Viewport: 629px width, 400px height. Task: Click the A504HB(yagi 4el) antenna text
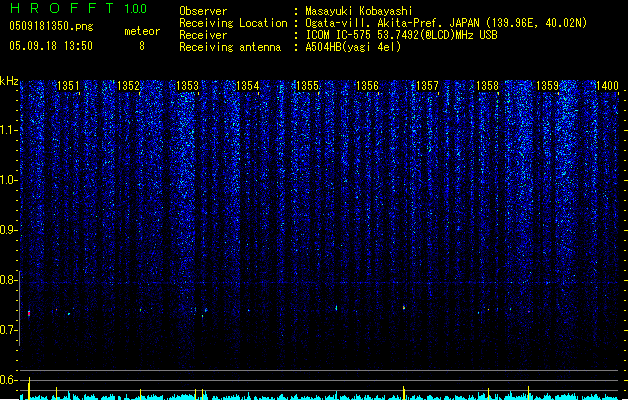[353, 47]
